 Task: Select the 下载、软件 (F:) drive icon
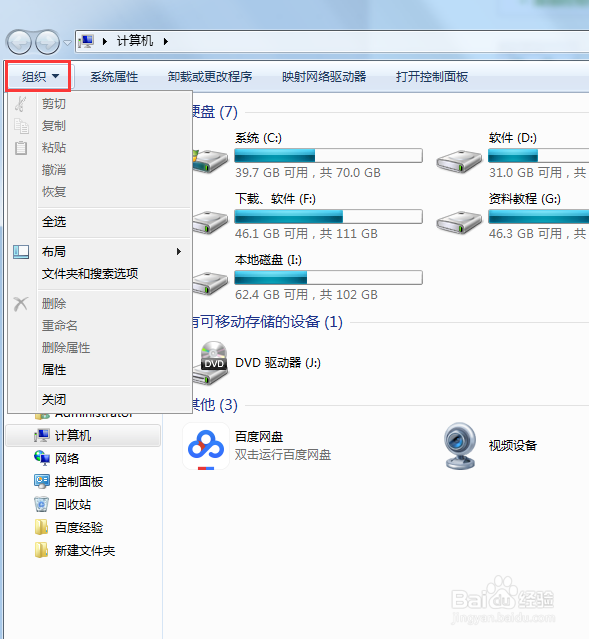pos(210,222)
